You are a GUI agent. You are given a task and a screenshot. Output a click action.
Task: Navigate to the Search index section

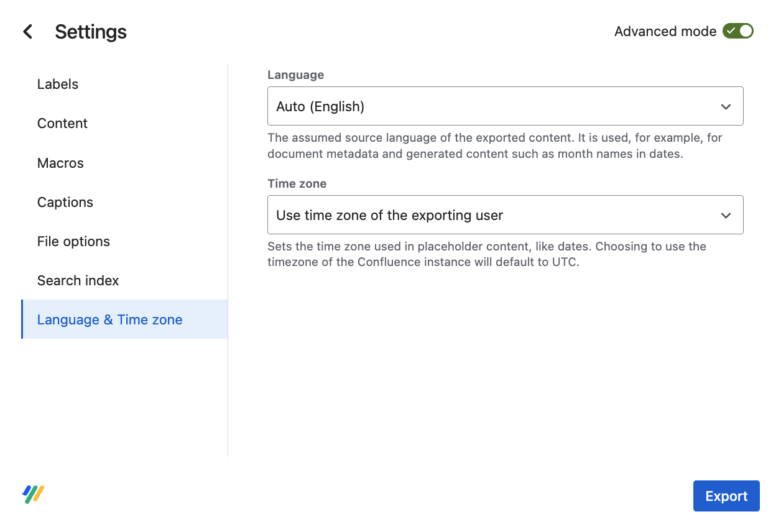pos(78,280)
